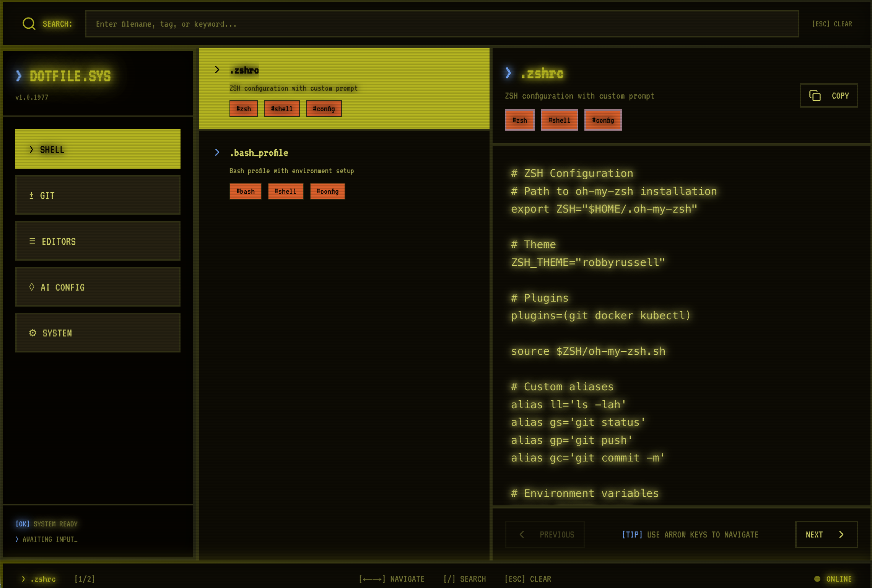Toggle the #bash tag on .bash_profile
Viewport: 872px width, 588px height.
coord(245,191)
